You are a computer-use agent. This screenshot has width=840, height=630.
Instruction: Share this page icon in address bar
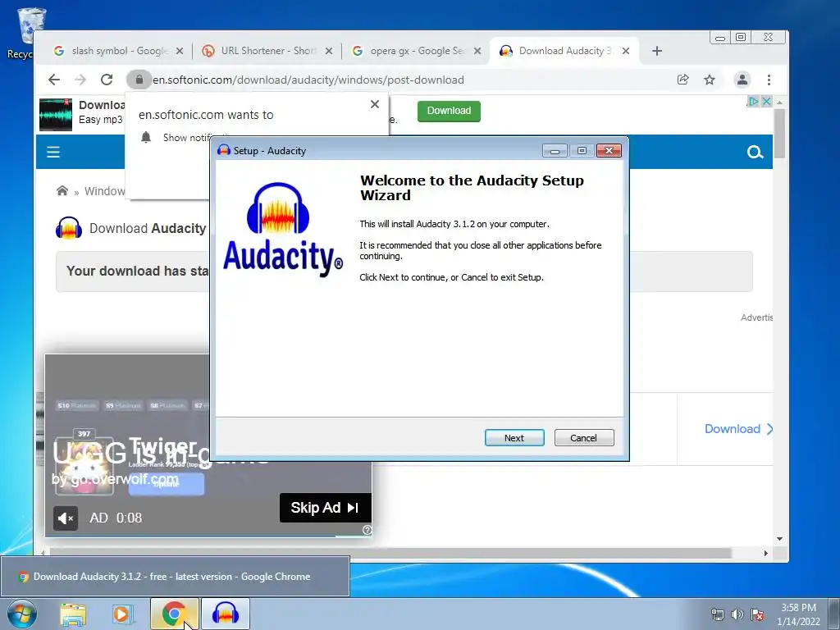682,80
